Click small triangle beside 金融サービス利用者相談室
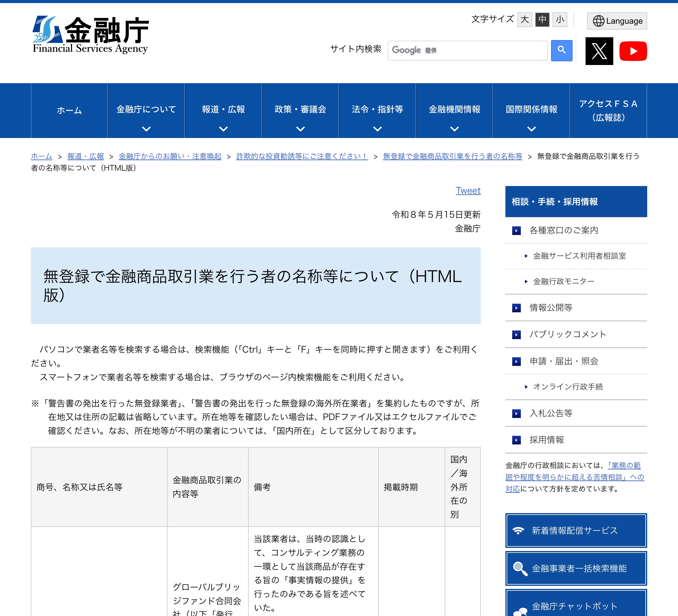This screenshot has width=678, height=616. 526,256
